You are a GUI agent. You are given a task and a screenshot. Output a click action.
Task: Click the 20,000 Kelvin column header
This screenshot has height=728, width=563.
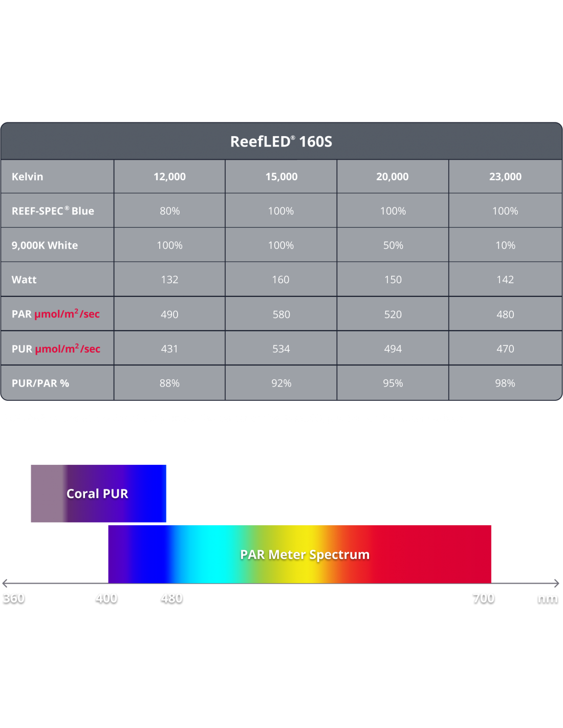point(393,177)
